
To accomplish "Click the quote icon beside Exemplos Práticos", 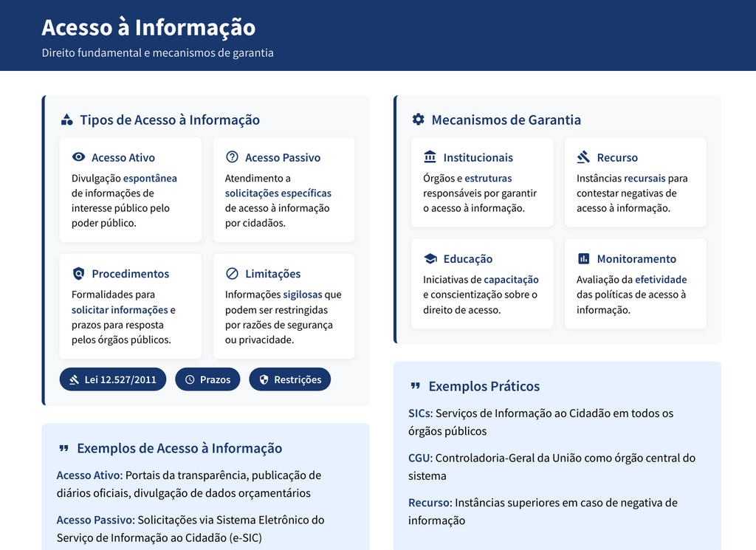I will (415, 385).
